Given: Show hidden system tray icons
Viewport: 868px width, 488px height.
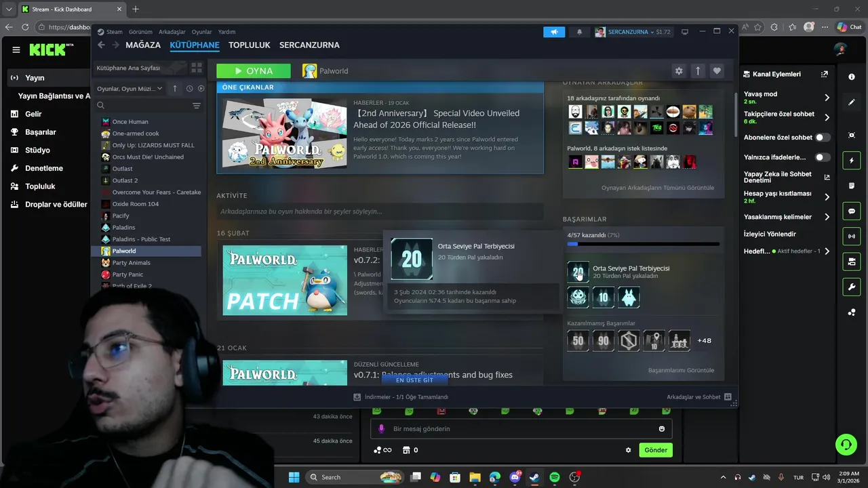Looking at the screenshot, I should [723, 477].
